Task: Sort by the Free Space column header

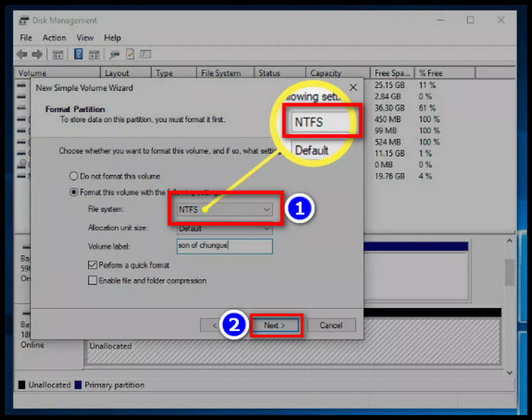Action: (392, 73)
